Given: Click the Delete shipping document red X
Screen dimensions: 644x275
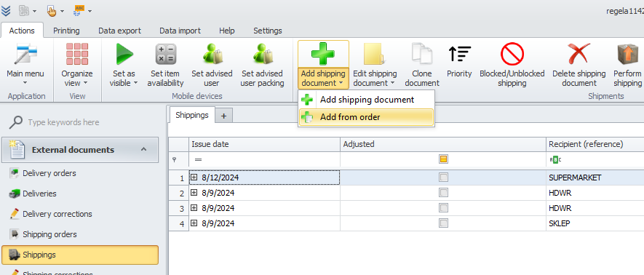Looking at the screenshot, I should [579, 54].
